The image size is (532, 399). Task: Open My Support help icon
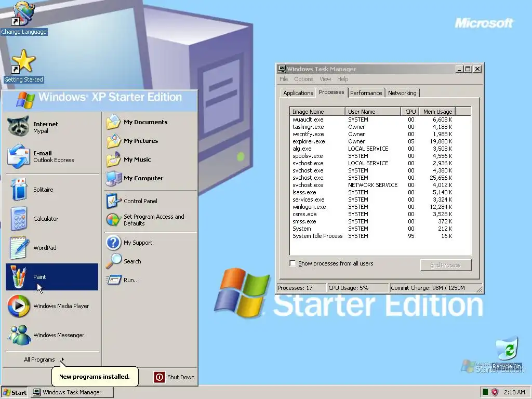coord(113,243)
